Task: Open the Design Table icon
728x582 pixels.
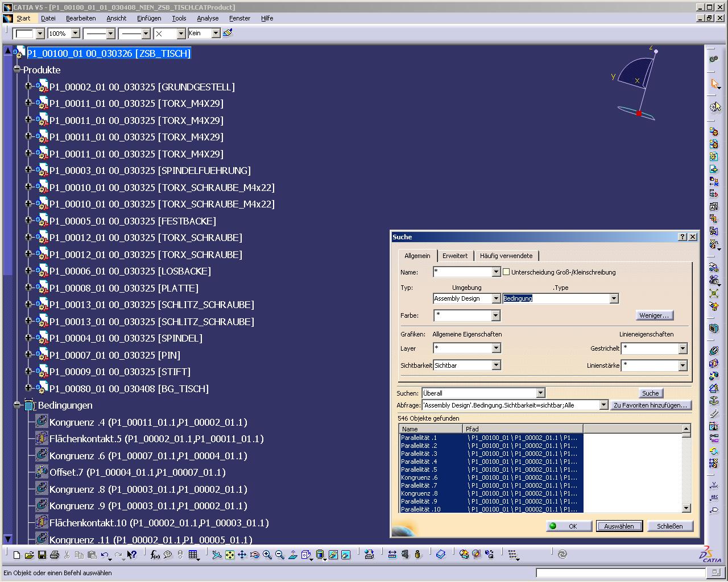Action: (193, 555)
